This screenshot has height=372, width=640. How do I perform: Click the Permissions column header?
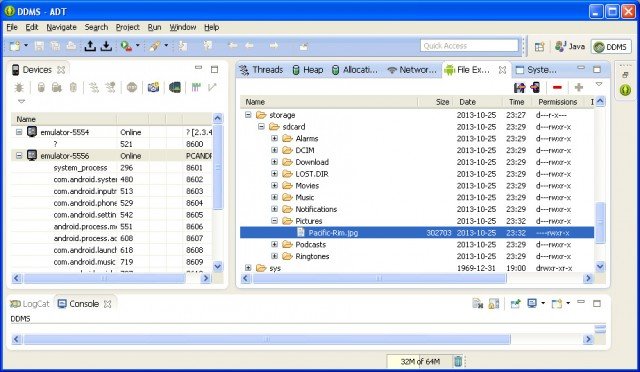[558, 102]
